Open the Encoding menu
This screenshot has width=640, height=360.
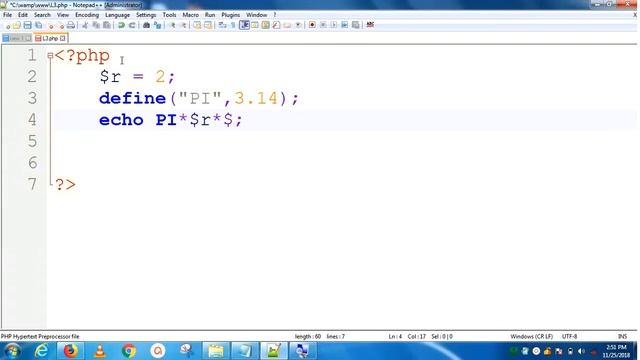tap(87, 15)
